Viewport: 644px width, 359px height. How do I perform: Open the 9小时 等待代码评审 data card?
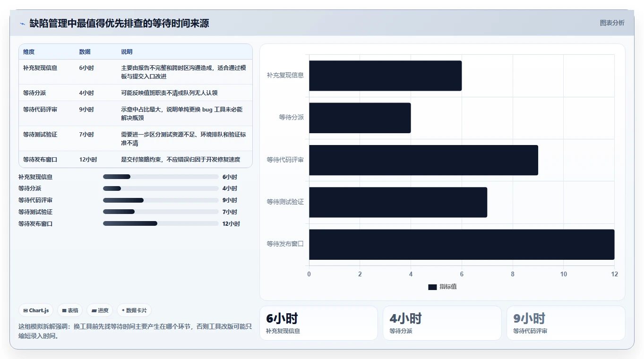coord(566,323)
